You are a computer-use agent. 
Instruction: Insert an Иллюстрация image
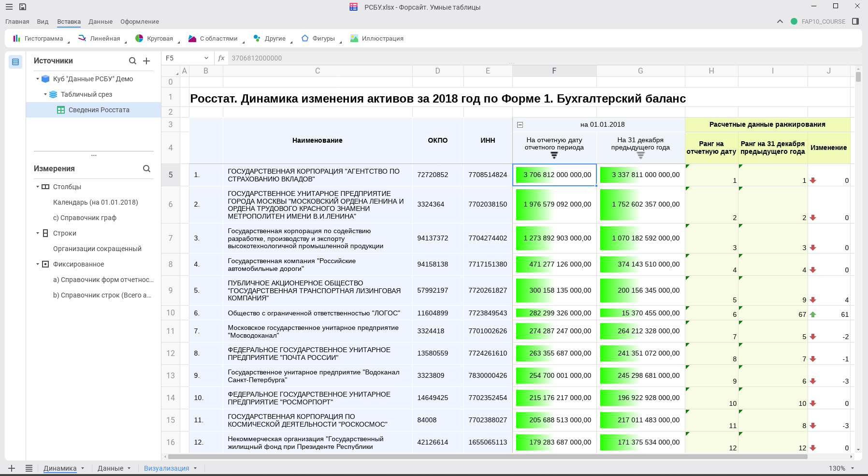[x=377, y=38]
